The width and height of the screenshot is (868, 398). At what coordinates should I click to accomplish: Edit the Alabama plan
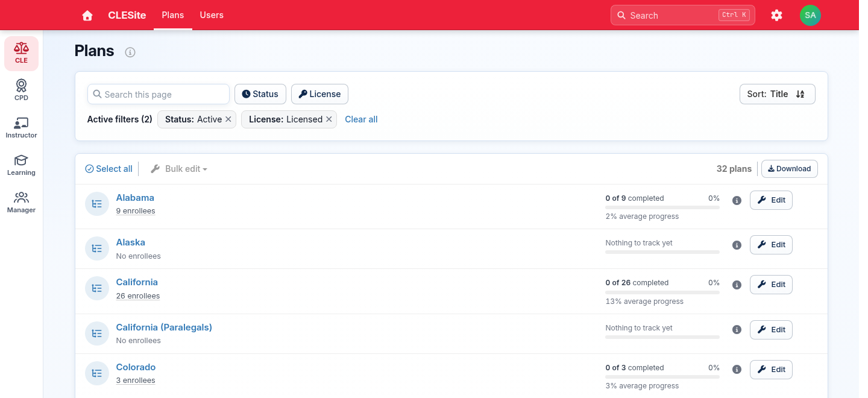click(771, 200)
